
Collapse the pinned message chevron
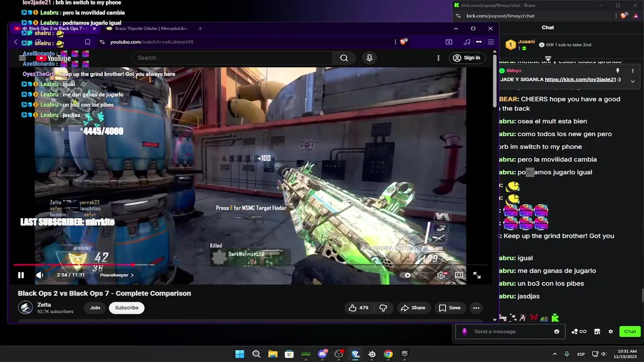coord(632,81)
